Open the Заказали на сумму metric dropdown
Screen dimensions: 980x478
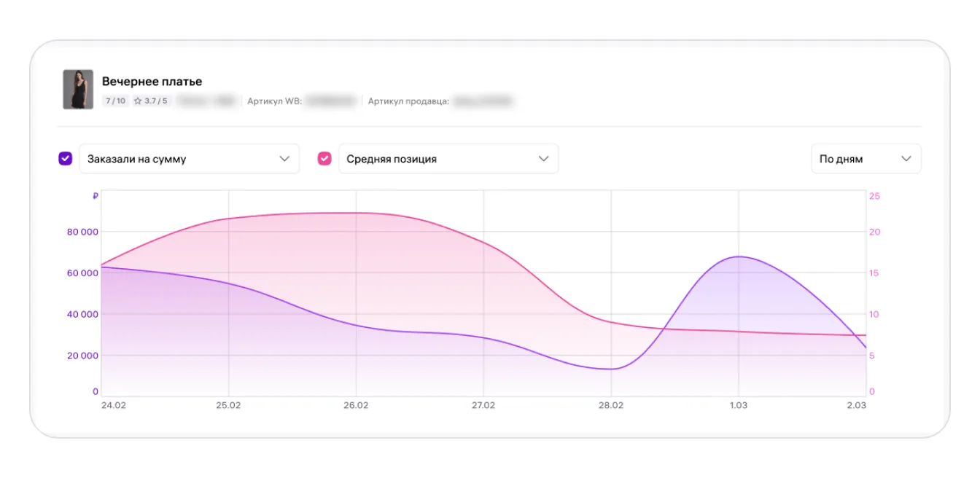pos(189,159)
